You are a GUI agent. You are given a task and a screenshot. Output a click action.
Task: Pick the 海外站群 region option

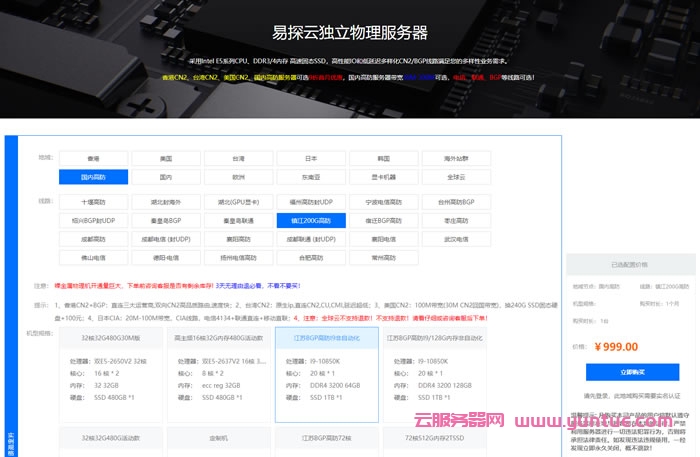coord(454,158)
